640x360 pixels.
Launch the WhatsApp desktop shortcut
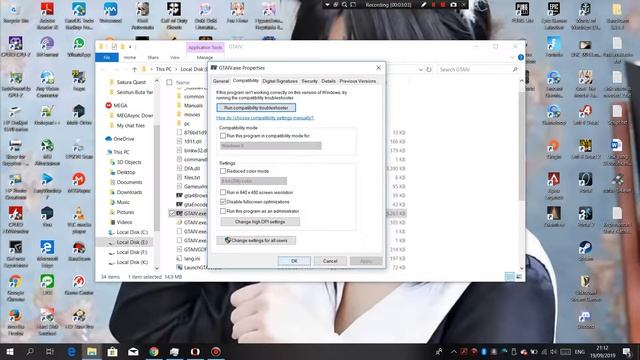[79, 47]
